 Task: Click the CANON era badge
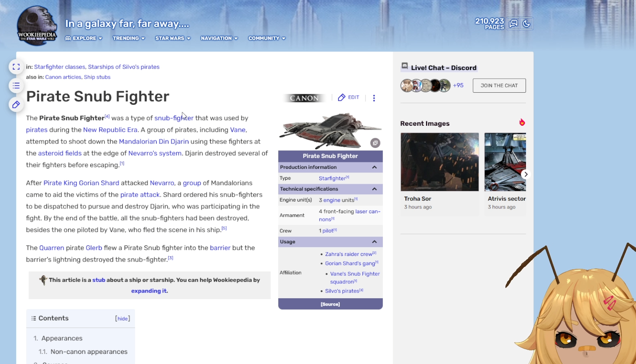tap(304, 98)
